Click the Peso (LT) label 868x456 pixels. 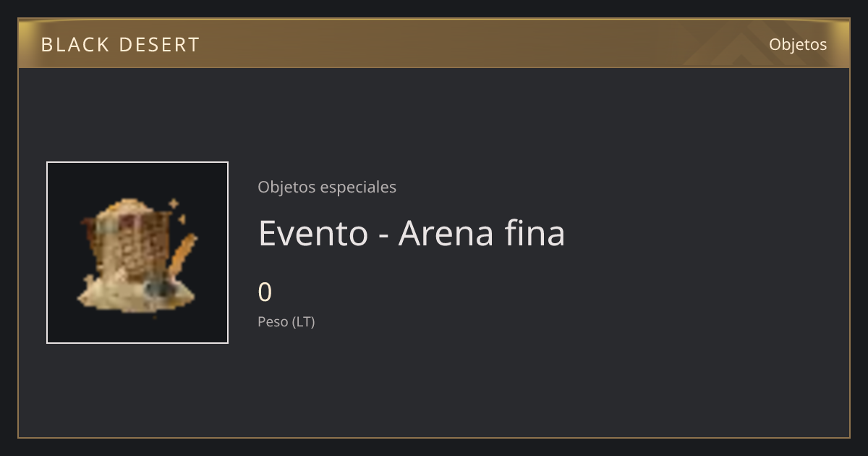pyautogui.click(x=286, y=322)
